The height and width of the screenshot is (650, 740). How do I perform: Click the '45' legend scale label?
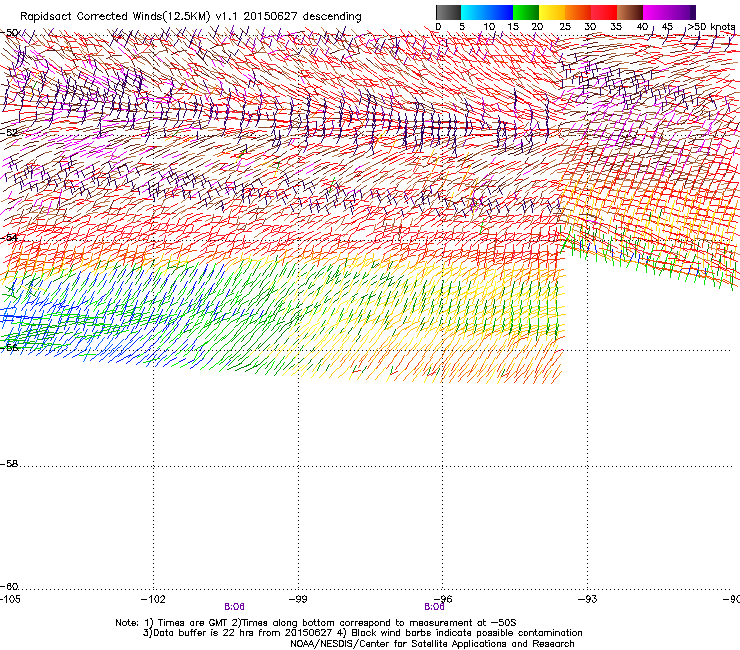(x=667, y=27)
